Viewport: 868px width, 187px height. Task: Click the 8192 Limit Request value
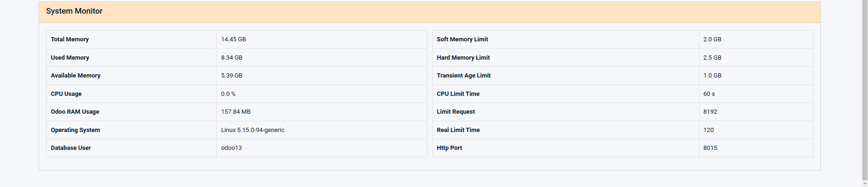coord(710,112)
